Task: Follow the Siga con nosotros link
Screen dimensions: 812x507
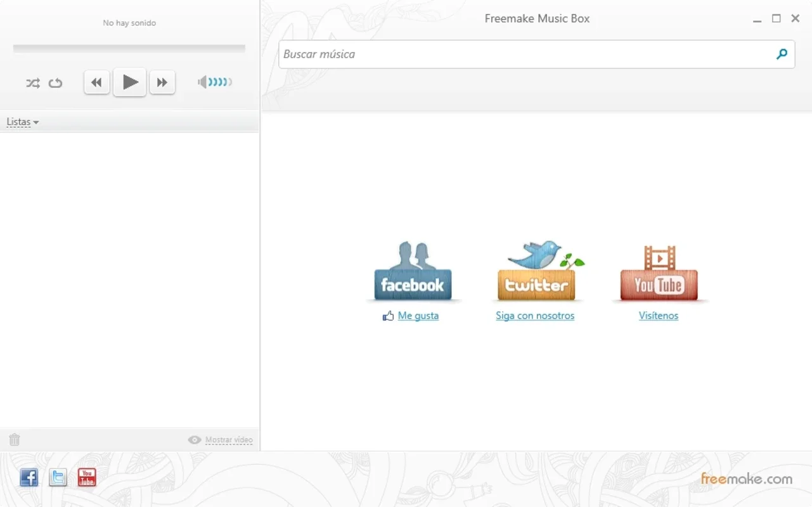Action: [x=535, y=316]
